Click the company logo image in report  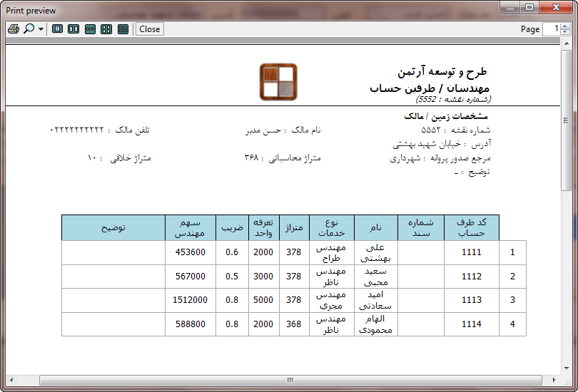(x=277, y=82)
